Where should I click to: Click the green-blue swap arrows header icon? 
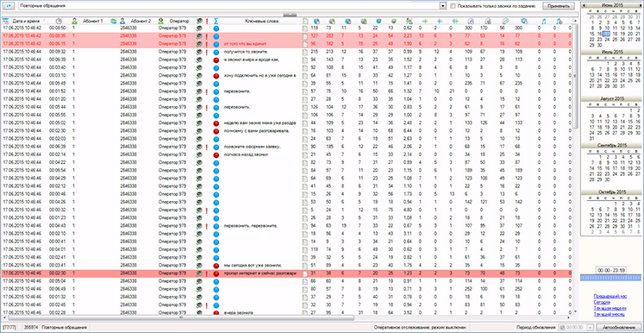pyautogui.click(x=114, y=21)
